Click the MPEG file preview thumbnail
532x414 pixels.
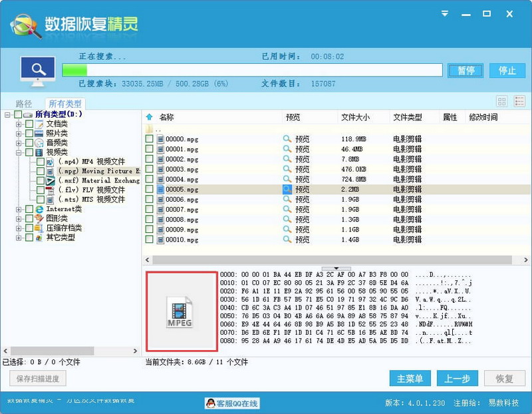pyautogui.click(x=182, y=311)
